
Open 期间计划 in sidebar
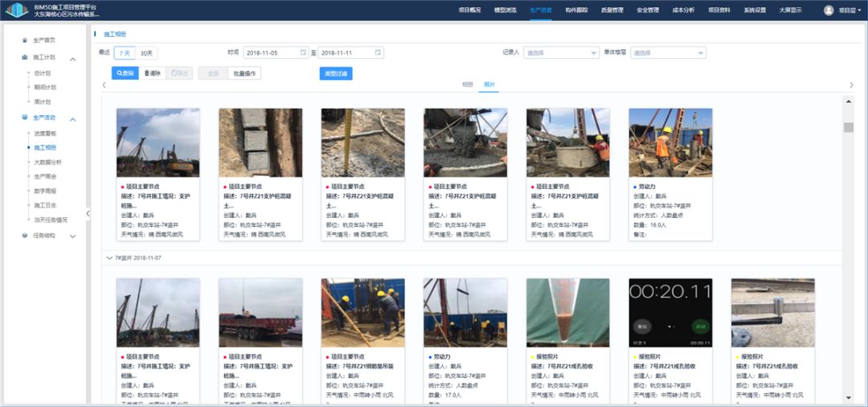point(45,88)
